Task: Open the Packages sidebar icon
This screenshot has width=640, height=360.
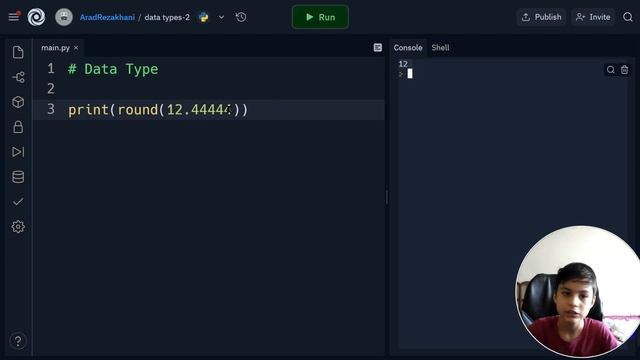Action: click(18, 102)
